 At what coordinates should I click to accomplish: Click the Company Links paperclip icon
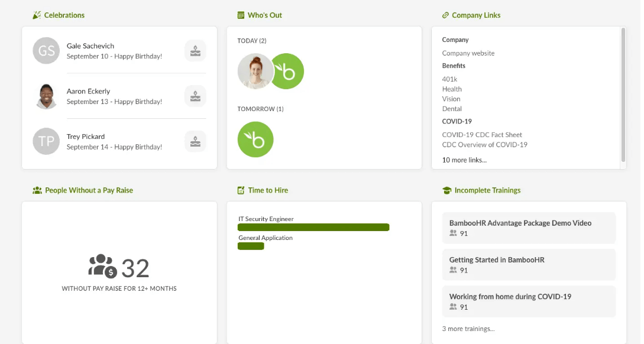point(446,15)
